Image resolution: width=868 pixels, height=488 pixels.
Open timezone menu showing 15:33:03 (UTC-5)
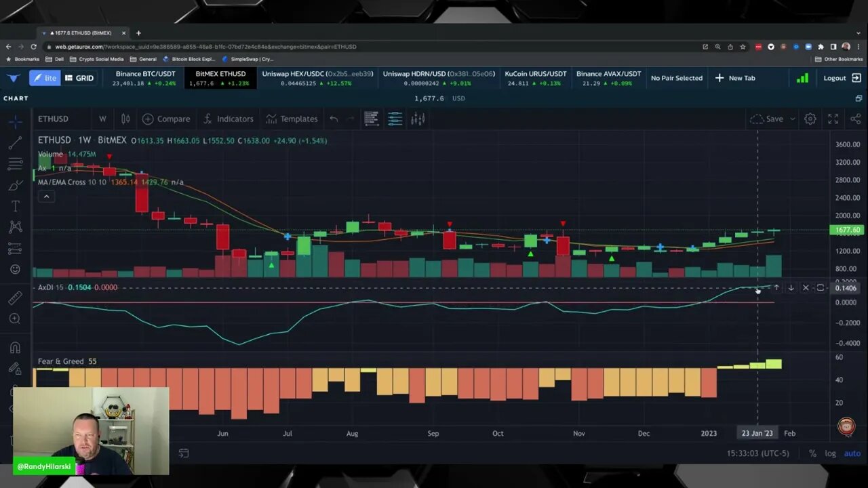(757, 453)
